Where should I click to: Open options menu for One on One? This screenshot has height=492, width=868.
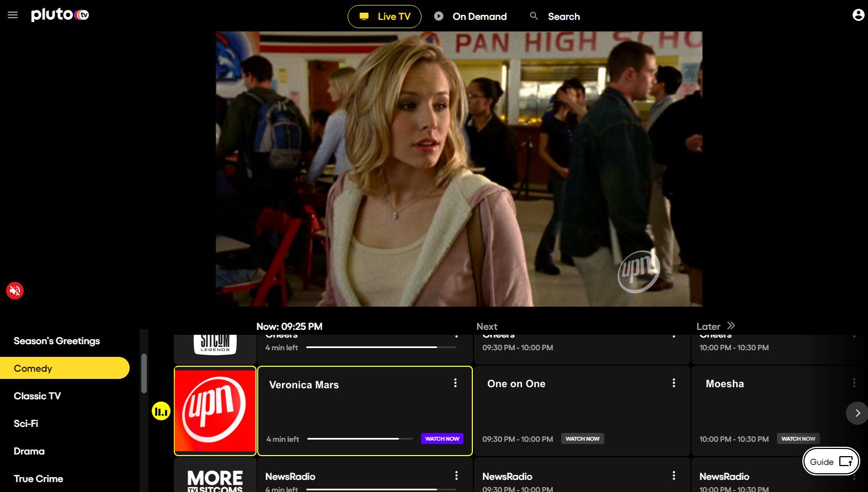(674, 383)
